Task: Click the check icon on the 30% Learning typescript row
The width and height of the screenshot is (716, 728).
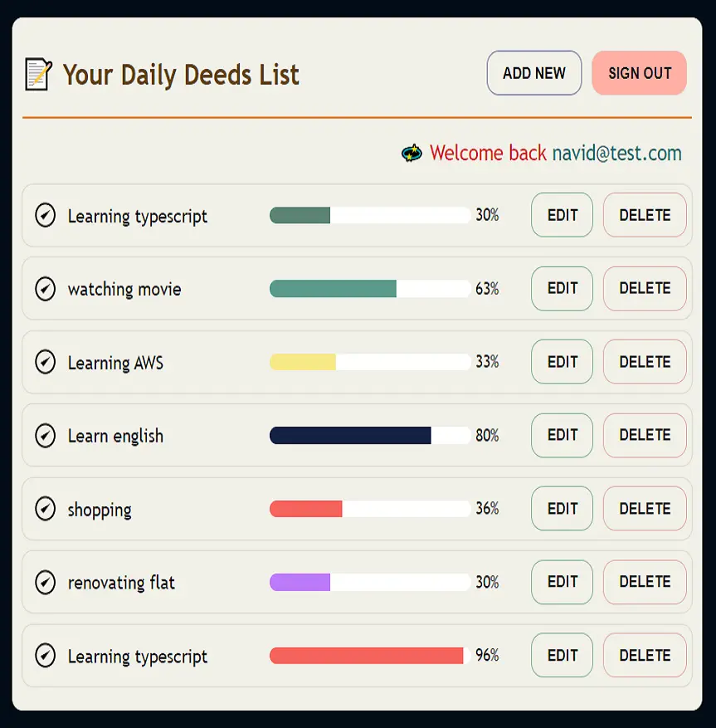Action: (46, 216)
